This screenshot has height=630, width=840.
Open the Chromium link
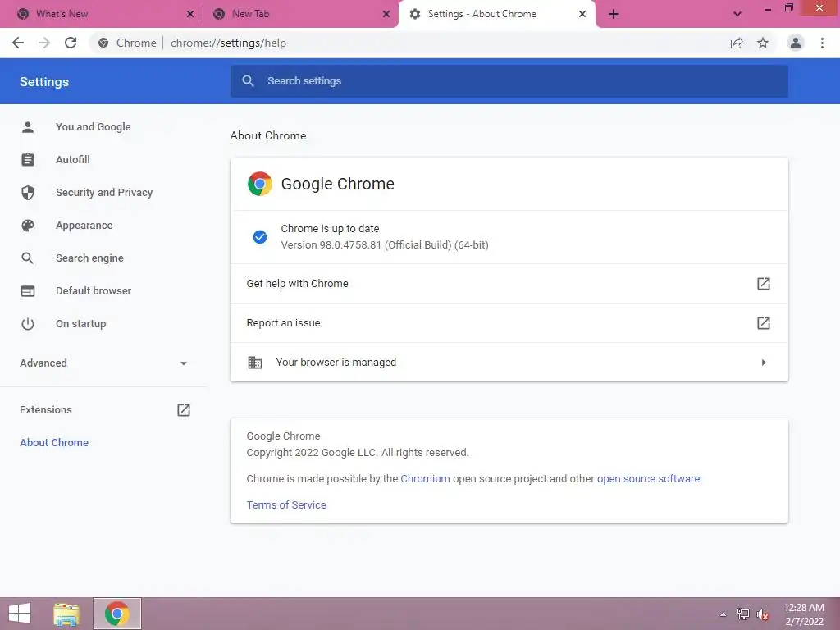tap(426, 478)
